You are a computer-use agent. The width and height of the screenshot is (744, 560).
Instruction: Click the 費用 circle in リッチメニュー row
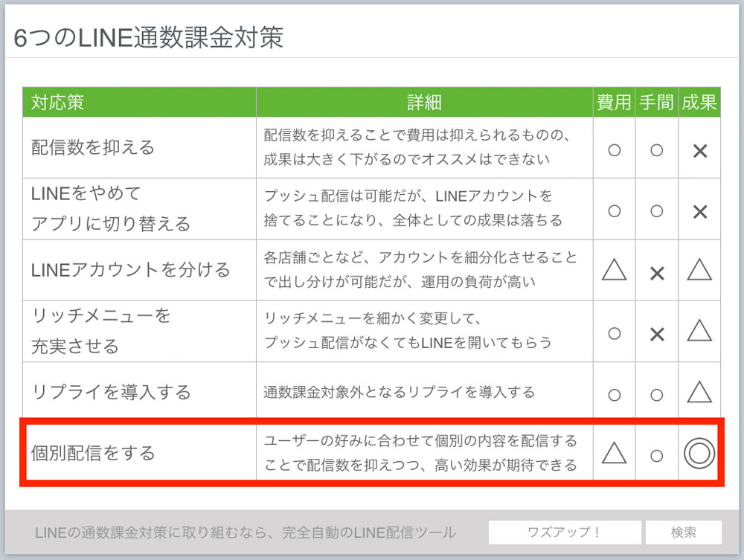tap(614, 333)
